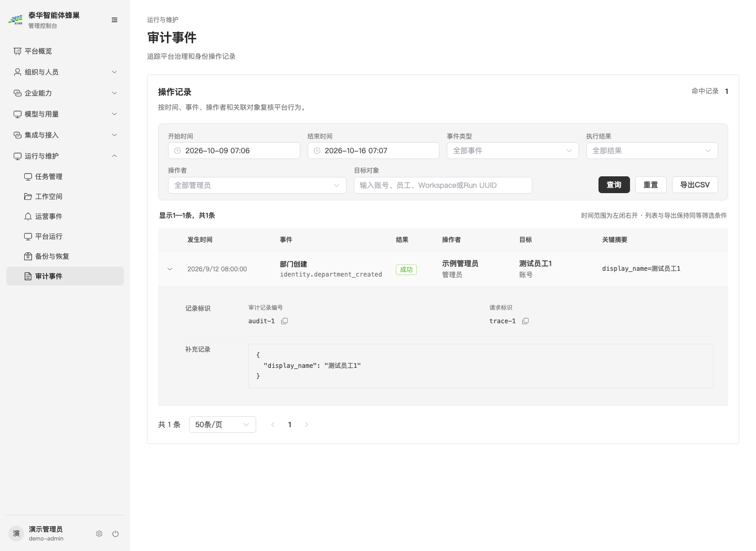Open the 平台运行 page

[x=65, y=236]
